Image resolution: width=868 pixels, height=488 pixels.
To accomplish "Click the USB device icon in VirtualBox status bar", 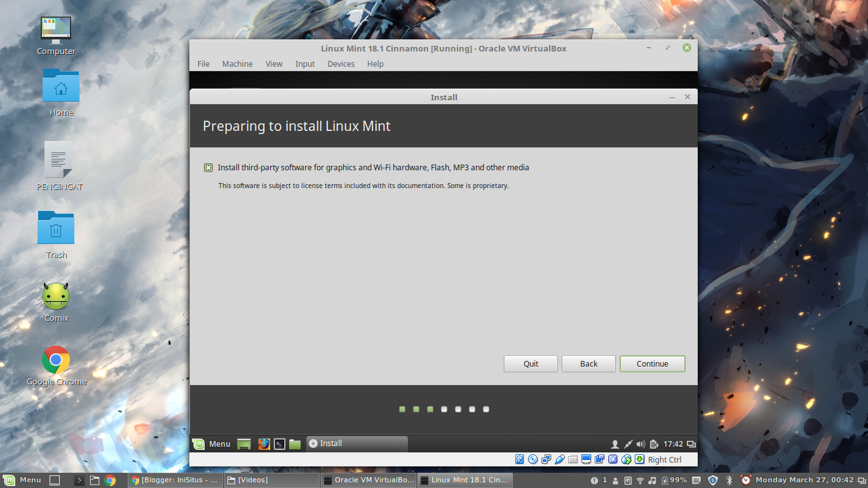I will 560,459.
